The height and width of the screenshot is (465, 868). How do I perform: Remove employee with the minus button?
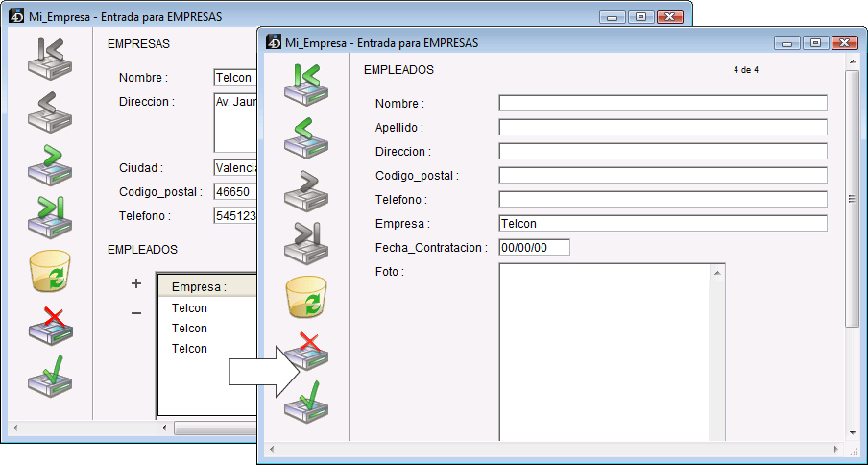tap(136, 313)
